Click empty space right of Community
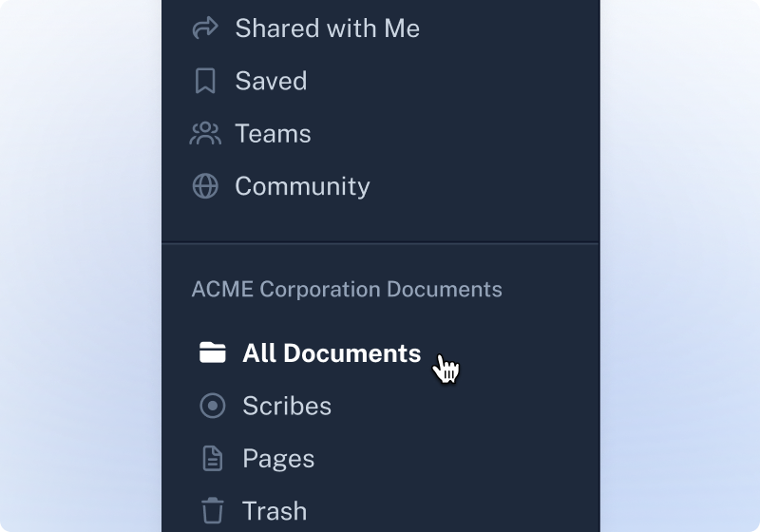This screenshot has height=532, width=760. pyautogui.click(x=484, y=186)
